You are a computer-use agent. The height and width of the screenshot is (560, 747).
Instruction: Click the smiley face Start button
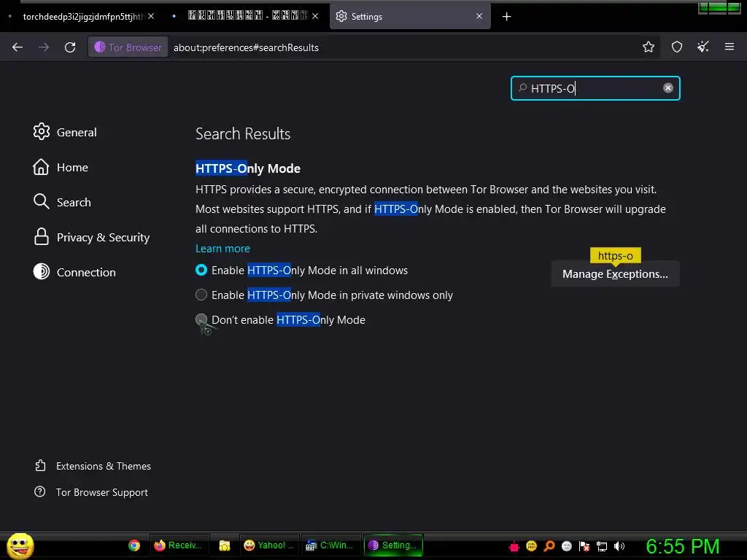point(20,545)
